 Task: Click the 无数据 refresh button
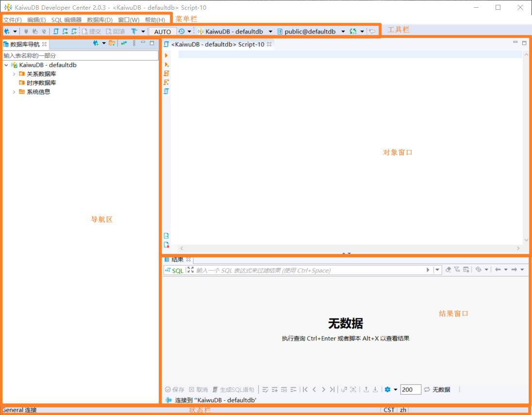(x=437, y=389)
